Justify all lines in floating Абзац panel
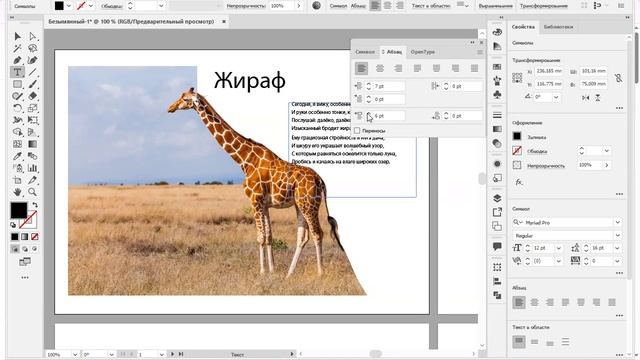 pyautogui.click(x=474, y=68)
